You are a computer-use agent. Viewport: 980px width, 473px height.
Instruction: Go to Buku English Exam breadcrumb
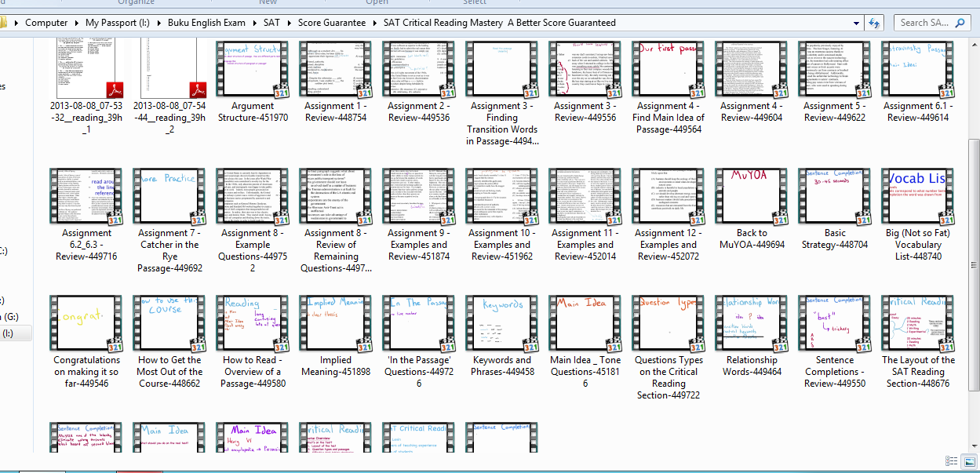click(x=206, y=23)
